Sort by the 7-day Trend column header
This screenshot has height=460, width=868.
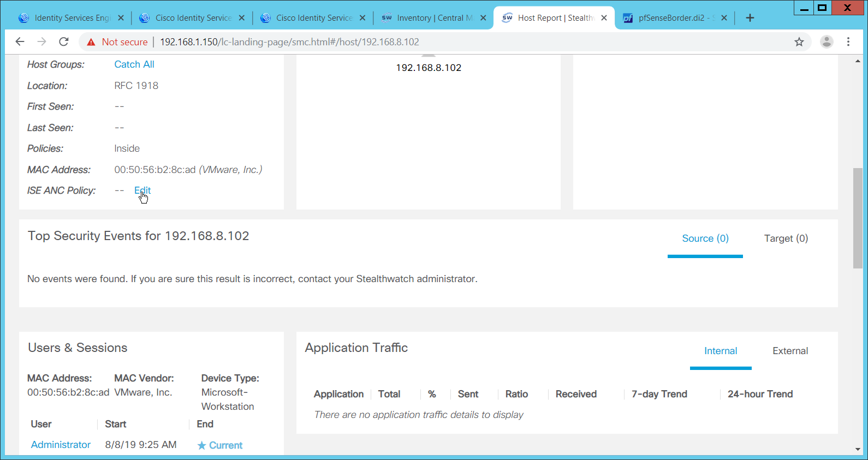[x=659, y=394]
